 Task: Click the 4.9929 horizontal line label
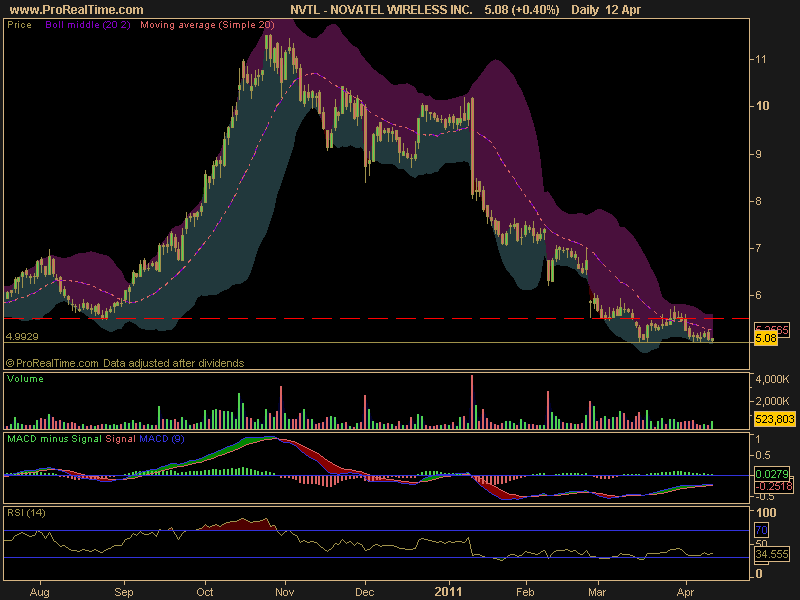(x=22, y=336)
